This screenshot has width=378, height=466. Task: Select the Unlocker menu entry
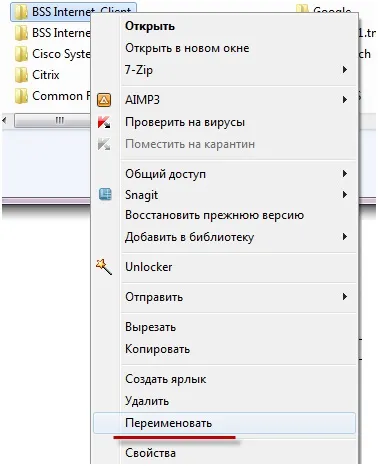click(225, 267)
